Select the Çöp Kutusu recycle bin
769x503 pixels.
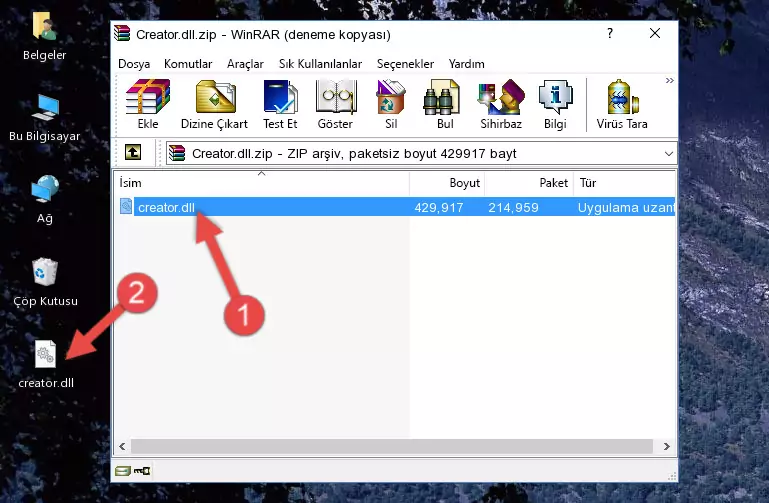tap(45, 282)
